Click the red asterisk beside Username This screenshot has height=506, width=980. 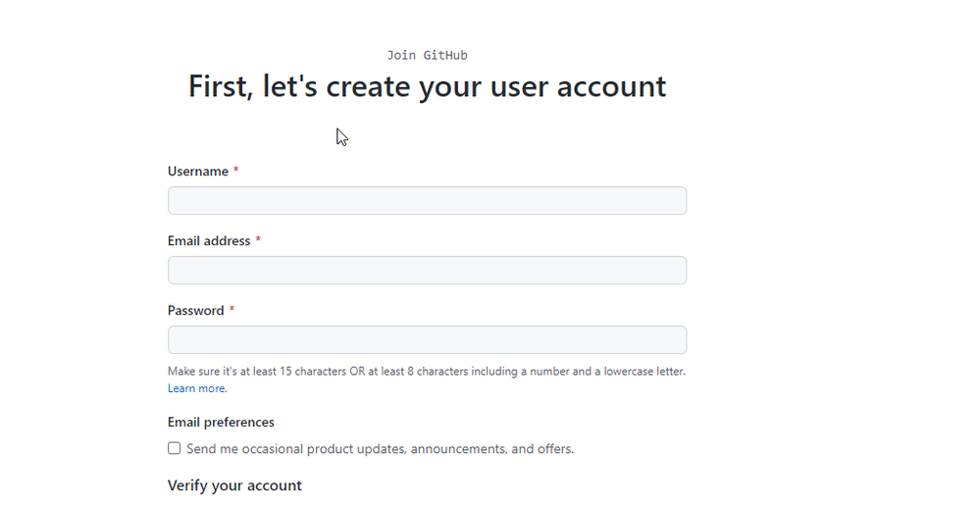pos(236,172)
